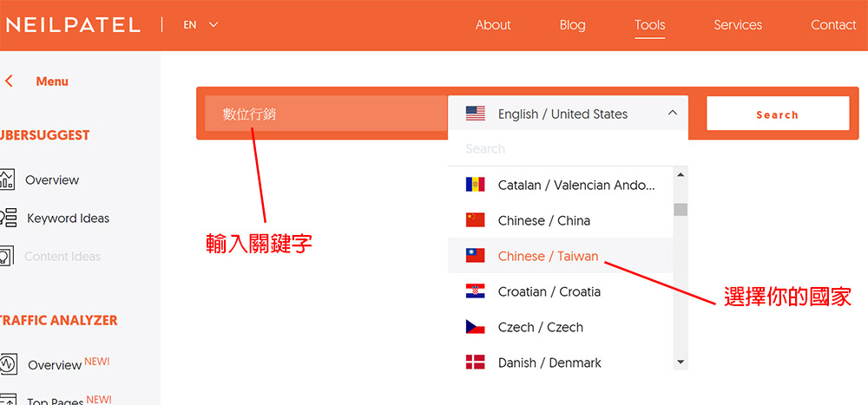Click the Traffic Analyzer Overview pulse icon
Image resolution: width=868 pixels, height=405 pixels.
pyautogui.click(x=9, y=364)
